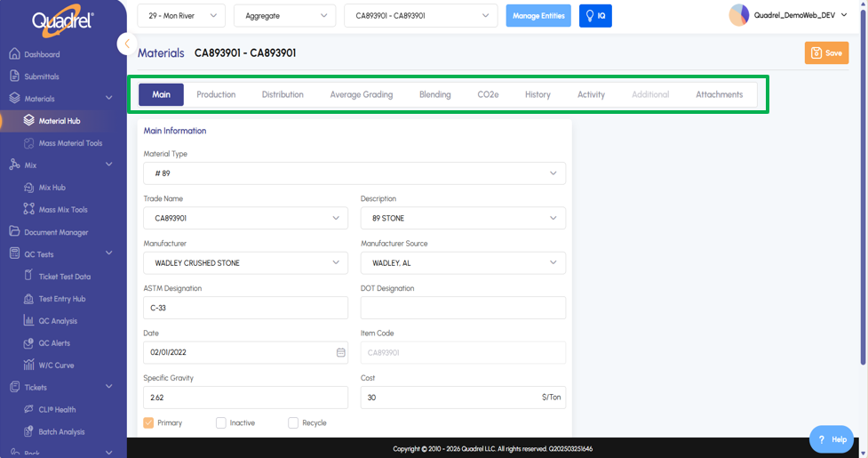
Task: Open QC Analysis chart icon
Action: [28, 321]
